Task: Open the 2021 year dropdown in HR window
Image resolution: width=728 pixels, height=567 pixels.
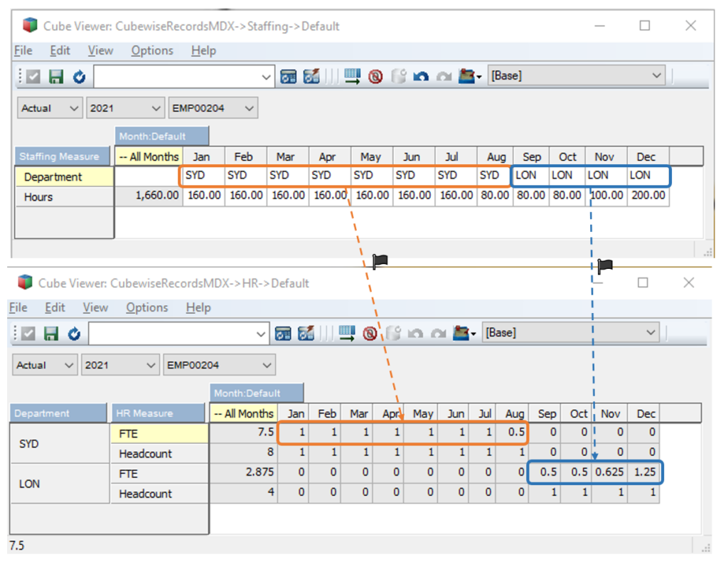Action: pos(122,365)
